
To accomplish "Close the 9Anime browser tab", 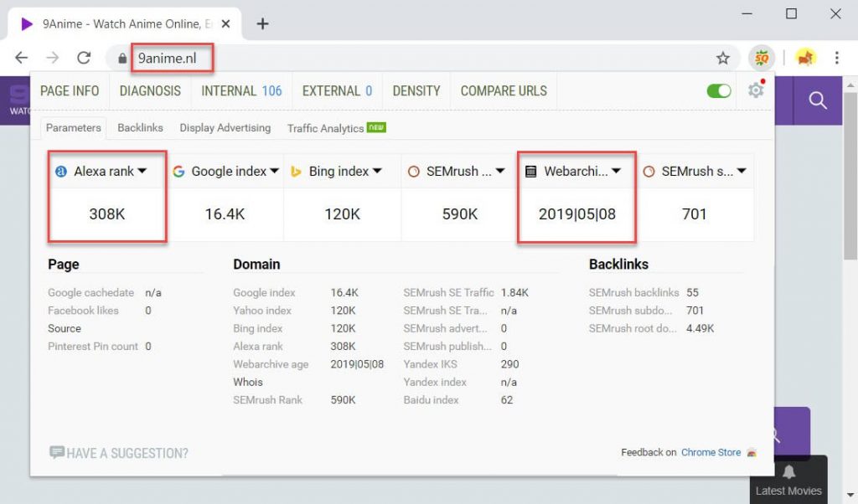I will point(225,23).
